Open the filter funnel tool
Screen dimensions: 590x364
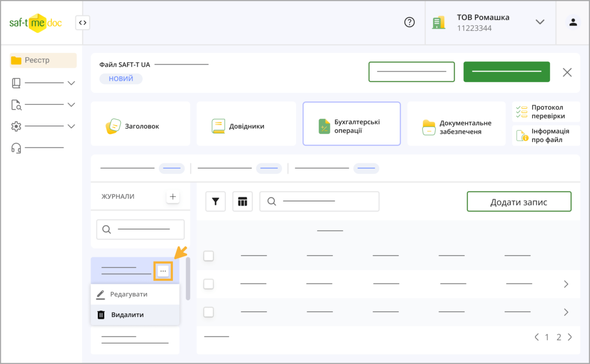215,202
